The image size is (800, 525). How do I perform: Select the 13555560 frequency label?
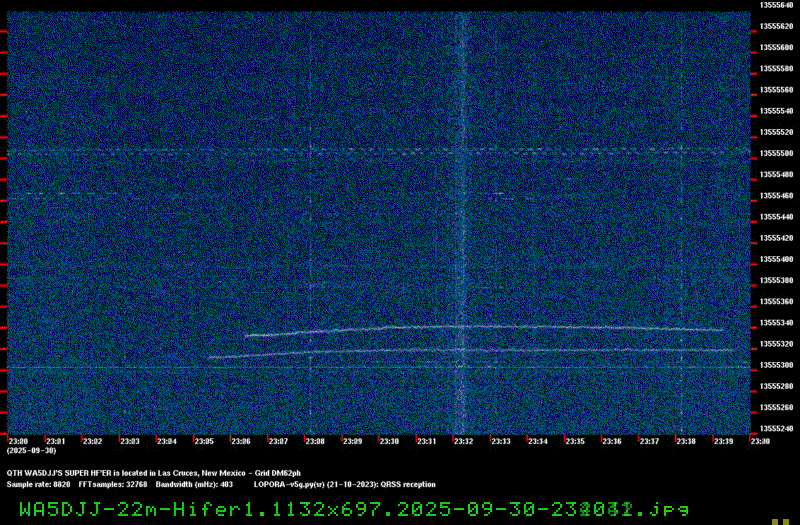click(776, 90)
